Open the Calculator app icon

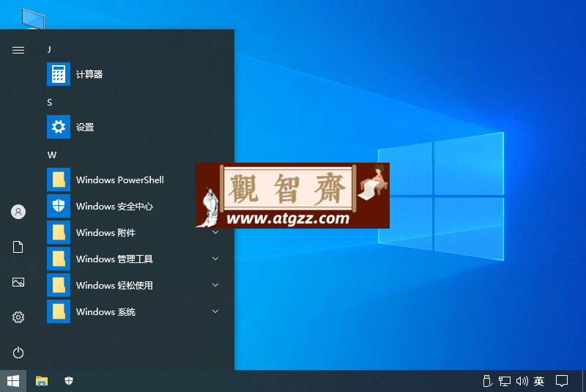(59, 74)
